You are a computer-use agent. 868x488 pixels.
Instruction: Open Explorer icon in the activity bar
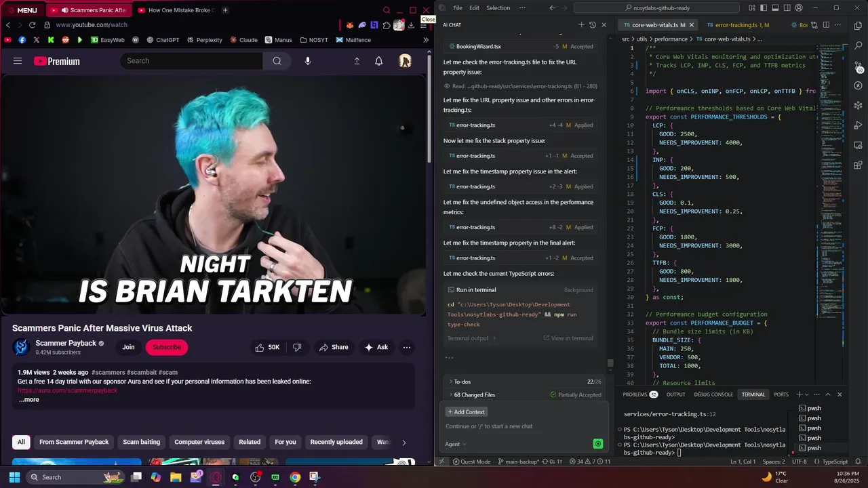tap(858, 26)
